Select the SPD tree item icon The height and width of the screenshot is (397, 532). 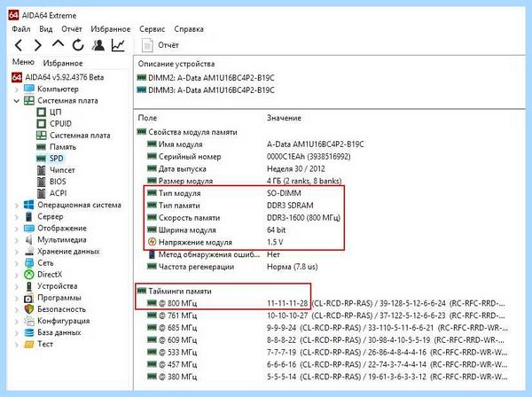pyautogui.click(x=41, y=159)
